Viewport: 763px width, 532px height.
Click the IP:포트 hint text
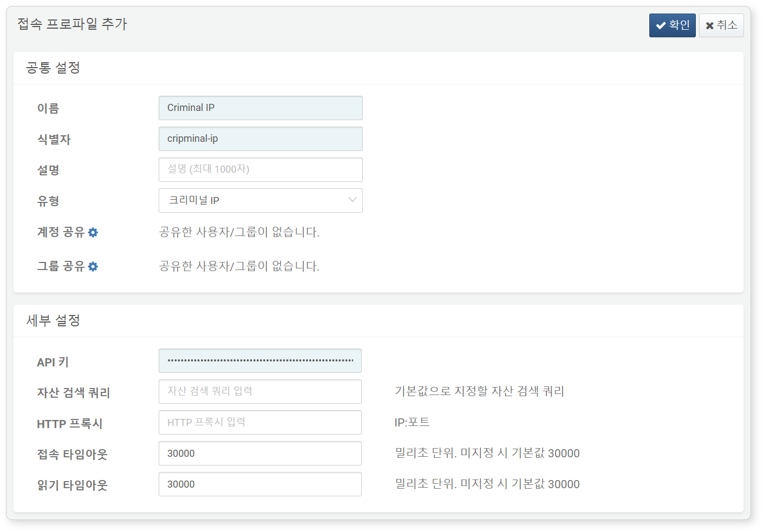(412, 422)
